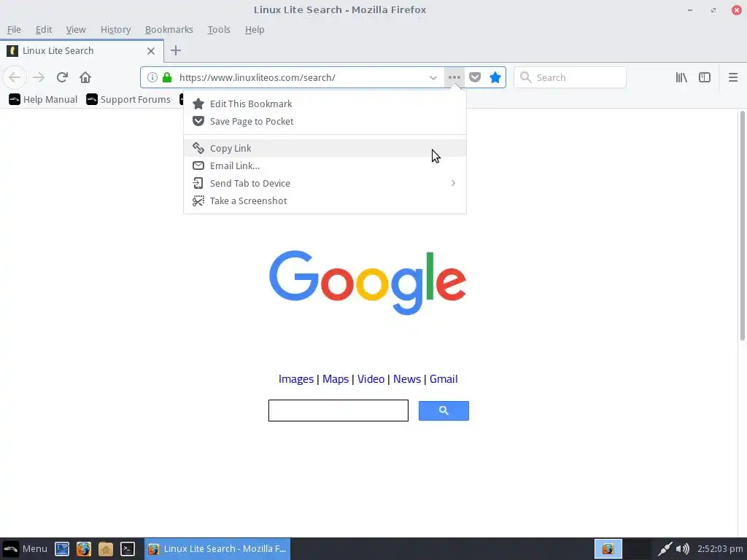Show sidebars with the sidebar icon
The height and width of the screenshot is (560, 747).
point(705,77)
